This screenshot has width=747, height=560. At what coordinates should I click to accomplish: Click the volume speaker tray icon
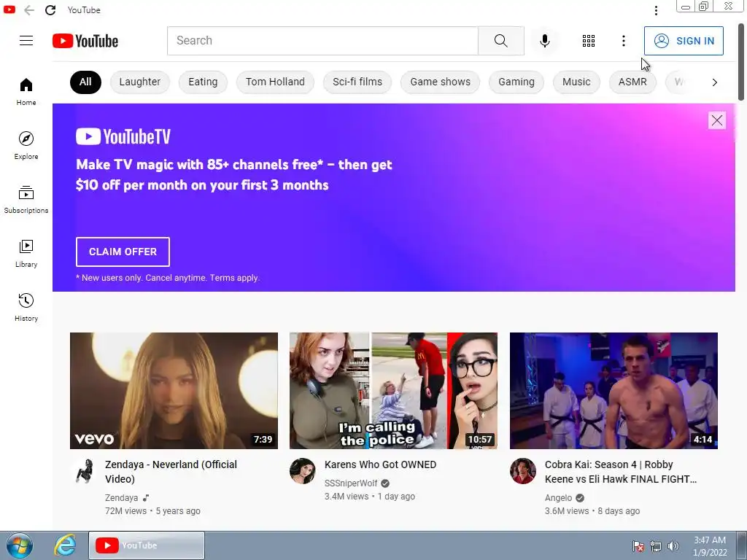(673, 546)
